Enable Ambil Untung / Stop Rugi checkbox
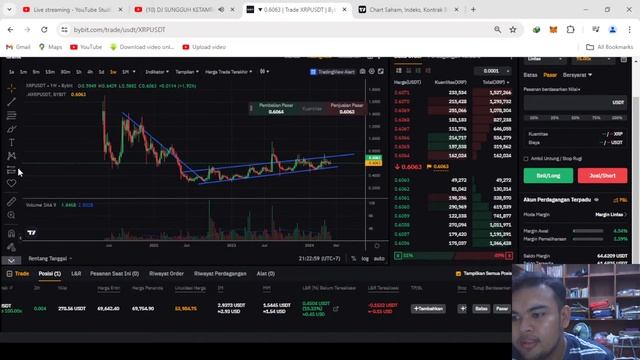640x360 pixels. coord(526,159)
